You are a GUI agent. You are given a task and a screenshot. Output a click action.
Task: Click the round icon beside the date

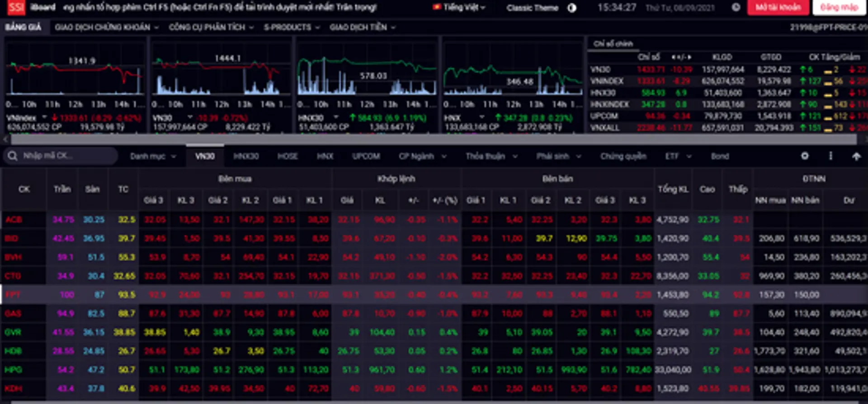click(x=736, y=7)
